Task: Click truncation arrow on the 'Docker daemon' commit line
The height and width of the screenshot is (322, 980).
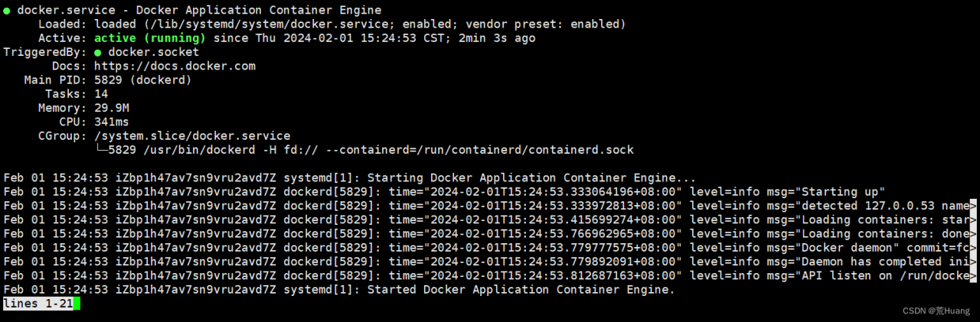Action: click(x=973, y=248)
